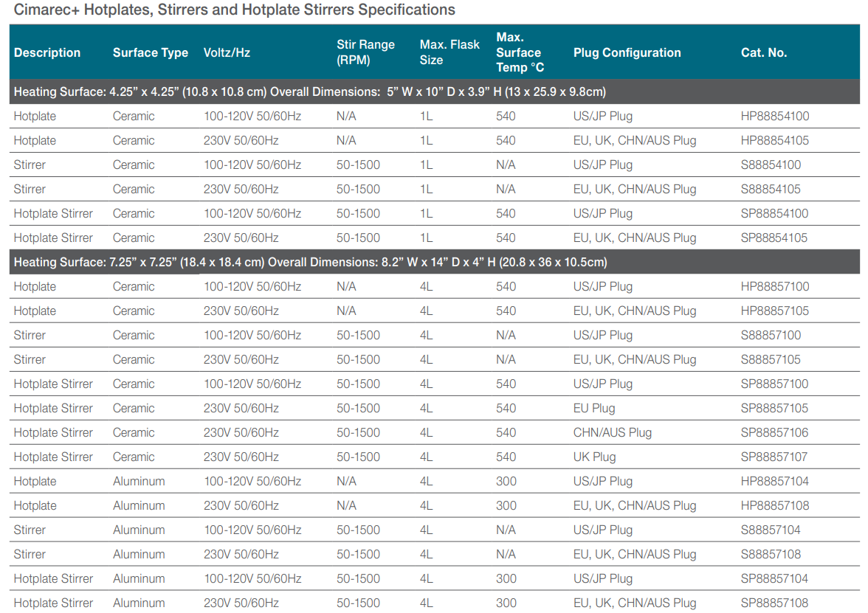Click '300' max temp in the SP88857104 row
Viewport: 868px width, 613px height.
coord(506,578)
